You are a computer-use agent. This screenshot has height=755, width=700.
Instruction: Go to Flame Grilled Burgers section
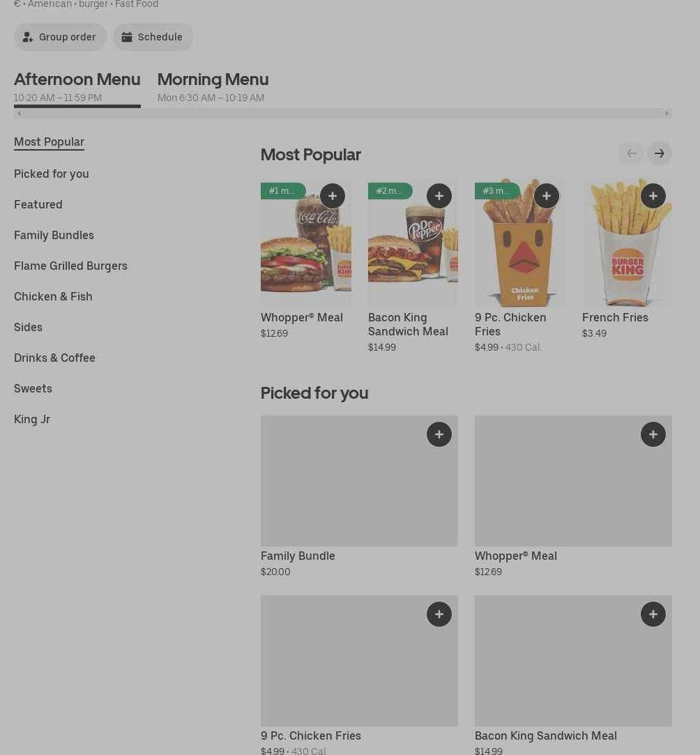70,266
